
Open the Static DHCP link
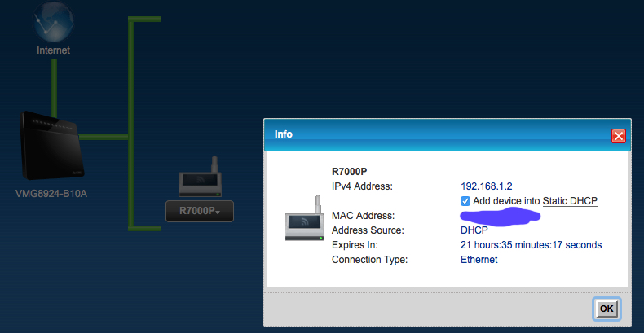[570, 201]
